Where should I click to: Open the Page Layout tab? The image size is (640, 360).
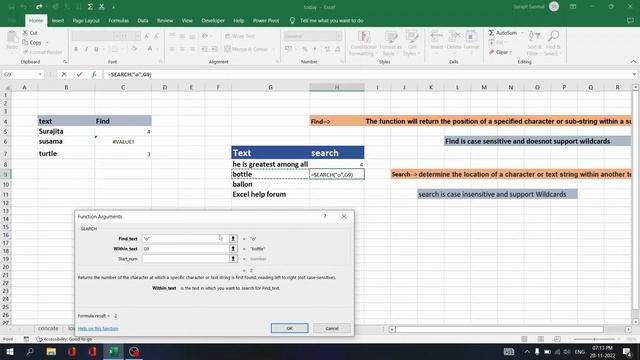pyautogui.click(x=86, y=20)
